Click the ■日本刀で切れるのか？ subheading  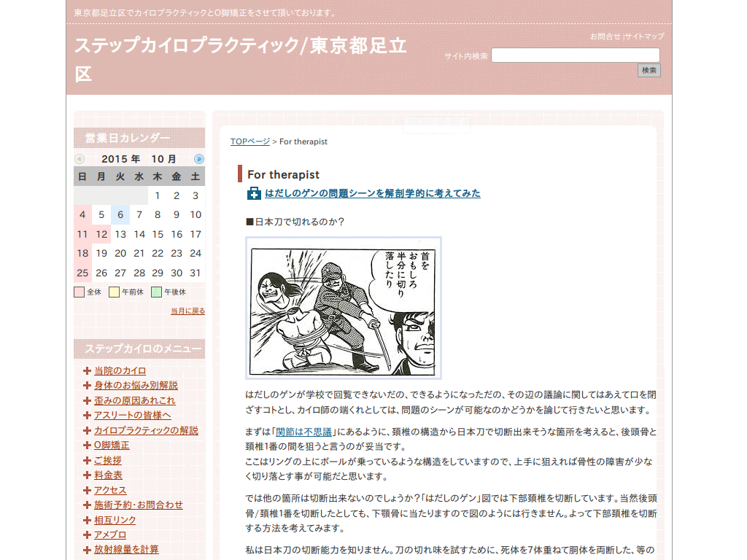[x=295, y=222]
